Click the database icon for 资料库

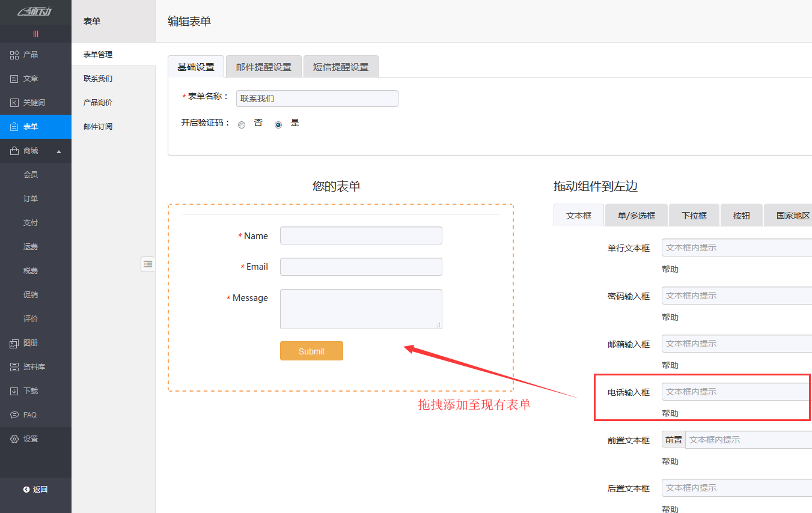pos(14,367)
